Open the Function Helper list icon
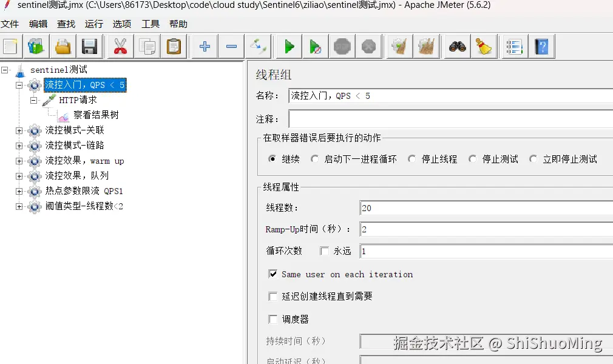This screenshot has width=613, height=364. (x=514, y=47)
